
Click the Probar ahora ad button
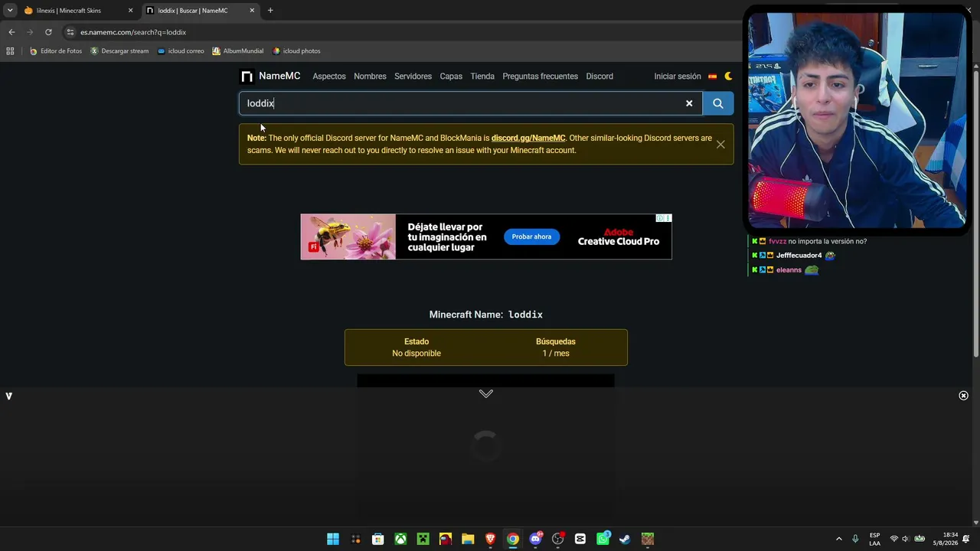tap(531, 236)
